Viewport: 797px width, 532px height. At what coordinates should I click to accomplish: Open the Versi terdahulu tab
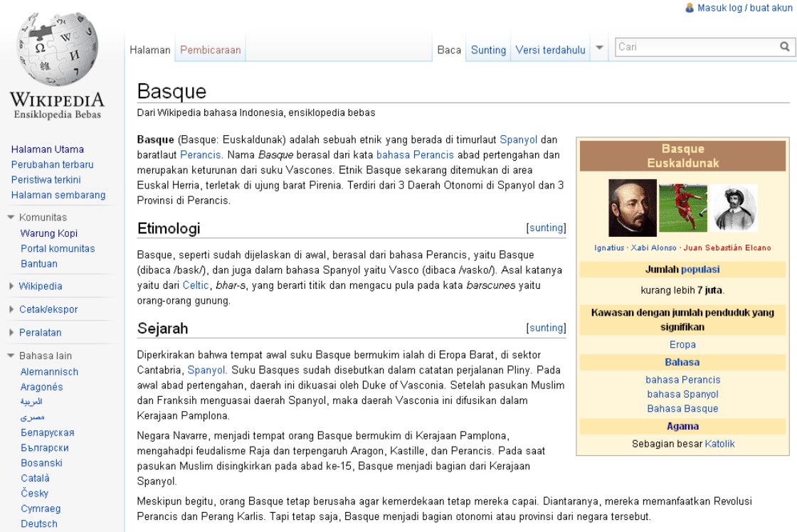click(551, 50)
